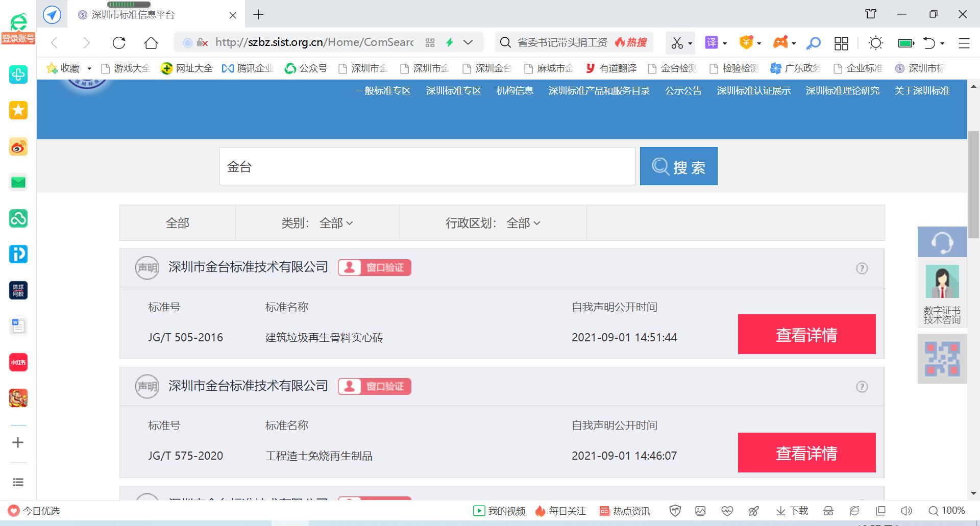Expand the translate tool dropdown arrow
Image resolution: width=980 pixels, height=526 pixels.
point(725,43)
